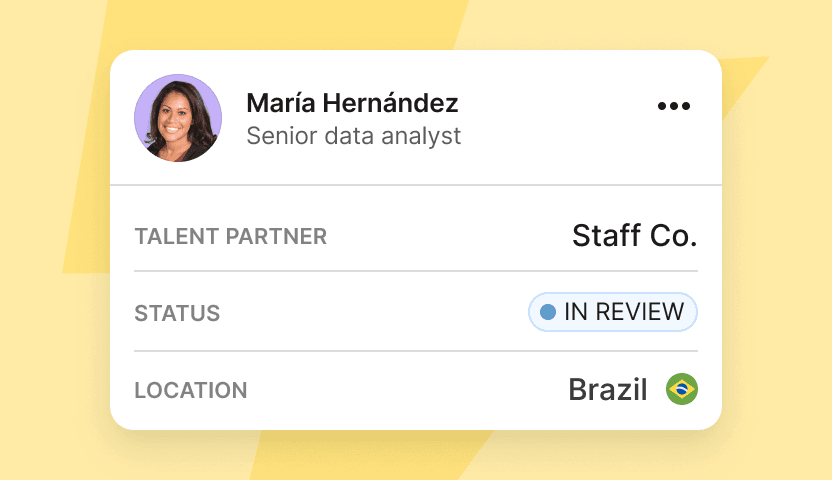Open María Hernández's profile photo

coord(178,118)
